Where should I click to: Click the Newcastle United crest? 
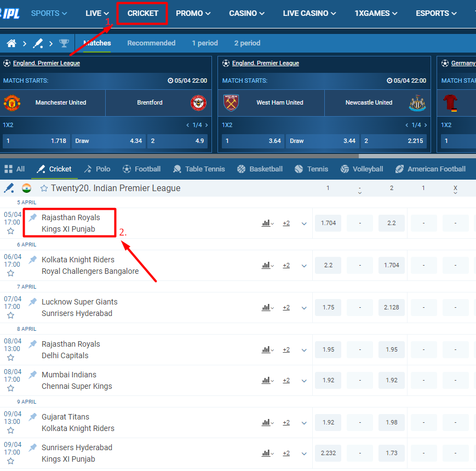417,103
